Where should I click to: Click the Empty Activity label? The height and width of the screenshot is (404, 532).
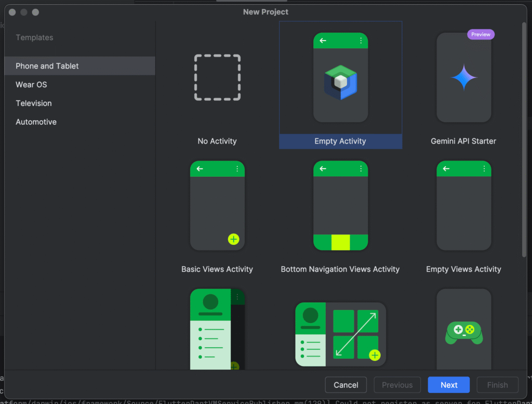[x=340, y=141]
